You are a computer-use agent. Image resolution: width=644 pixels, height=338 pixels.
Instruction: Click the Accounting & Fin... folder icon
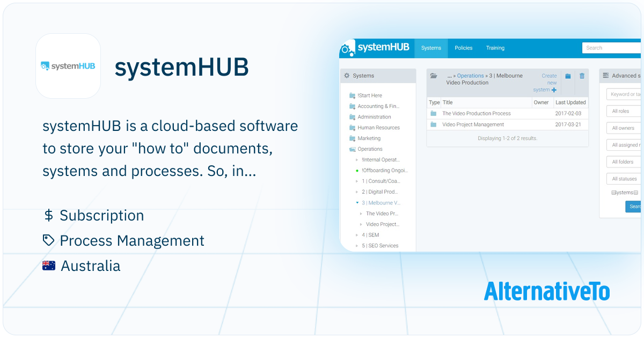tap(352, 106)
